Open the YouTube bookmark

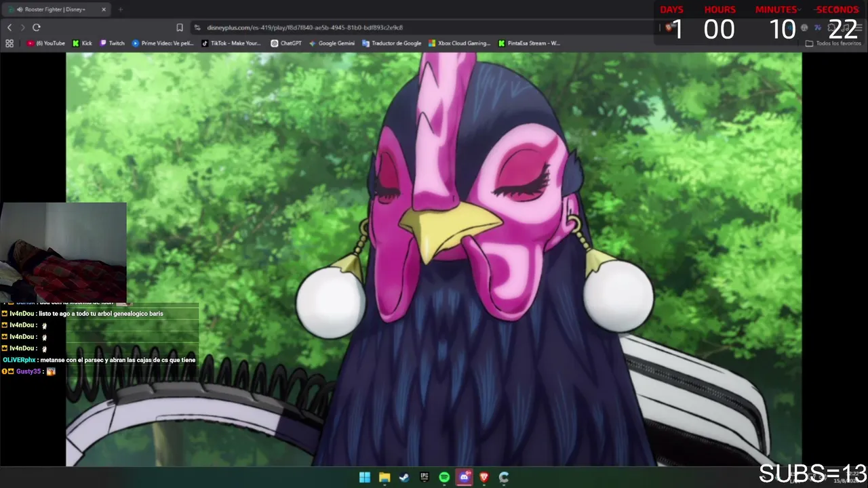[x=46, y=43]
